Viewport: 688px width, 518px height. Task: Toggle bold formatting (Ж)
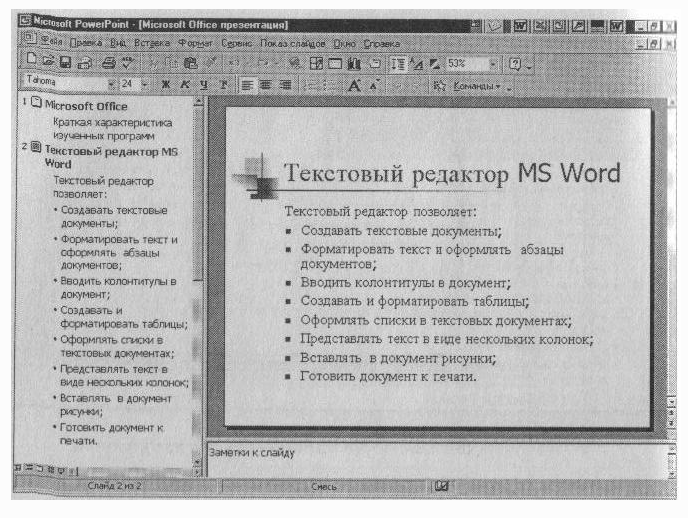[x=166, y=84]
